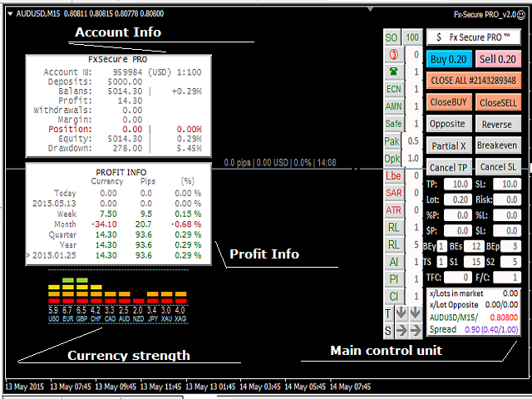Click the smiley face next to Fx-Secure PRO_v2.0
The image size is (532, 399).
(521, 15)
